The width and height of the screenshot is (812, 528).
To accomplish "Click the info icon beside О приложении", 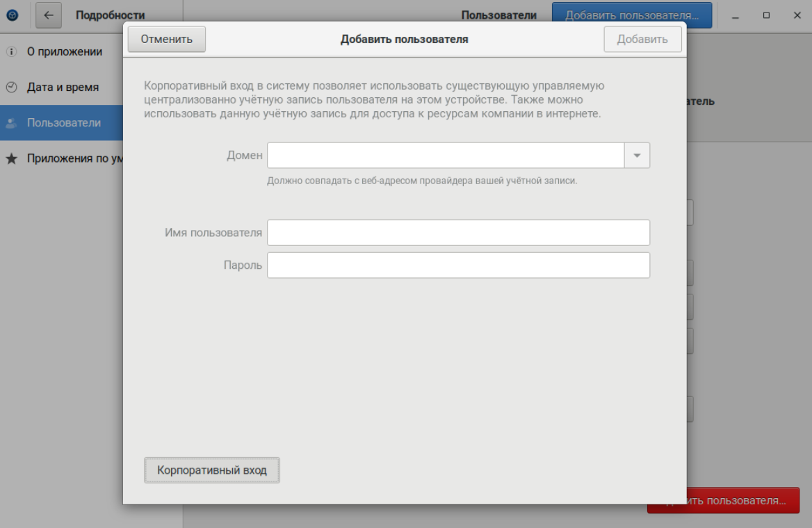I will 11,52.
